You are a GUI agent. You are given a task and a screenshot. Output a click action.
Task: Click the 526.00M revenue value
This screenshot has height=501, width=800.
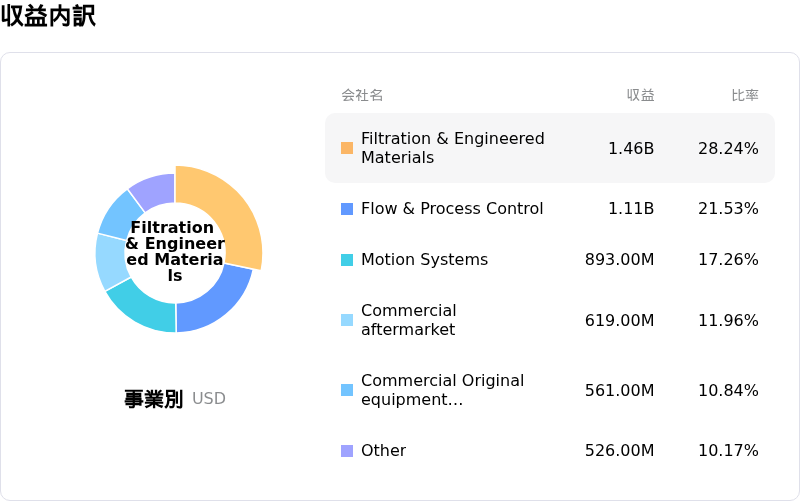pos(619,451)
